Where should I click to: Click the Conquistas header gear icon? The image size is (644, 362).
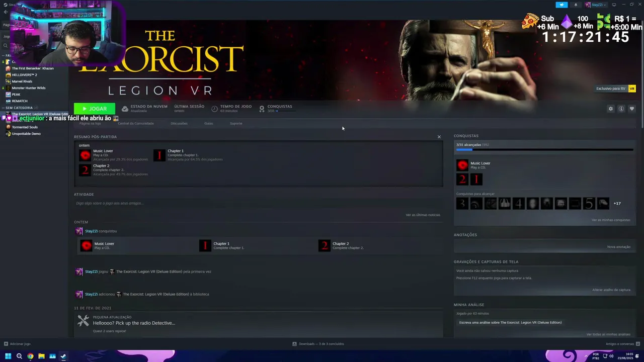pyautogui.click(x=262, y=109)
